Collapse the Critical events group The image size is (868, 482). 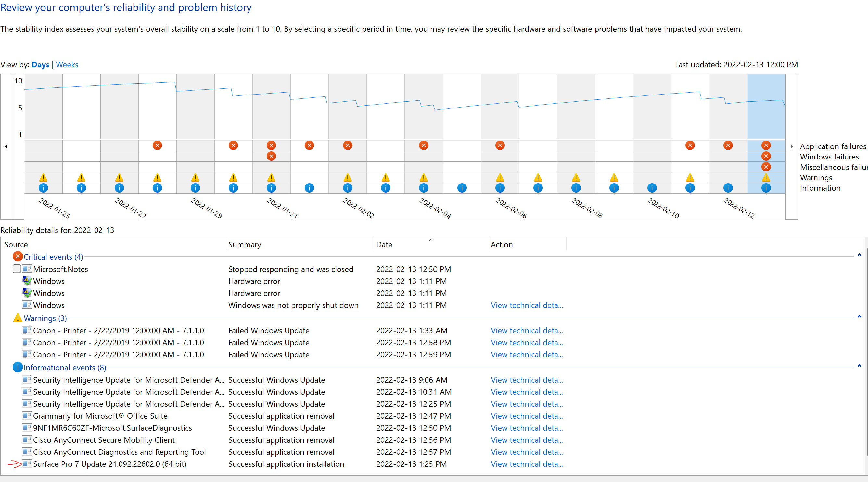pos(859,255)
